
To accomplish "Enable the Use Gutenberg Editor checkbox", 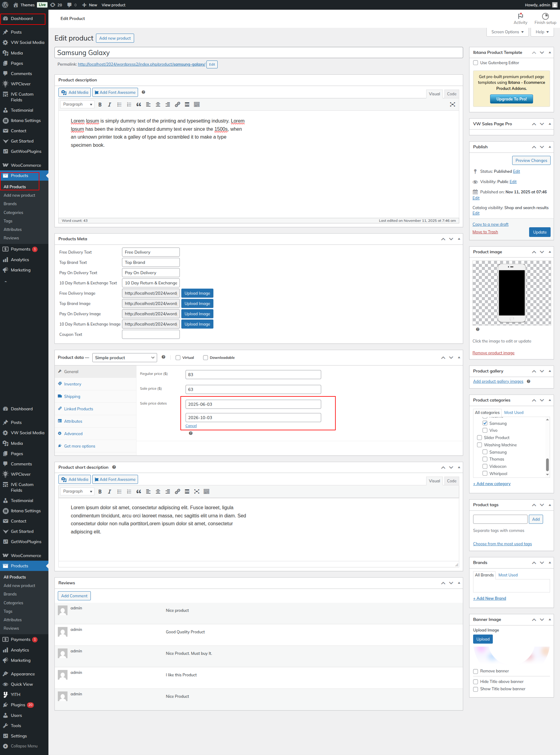I will point(475,63).
